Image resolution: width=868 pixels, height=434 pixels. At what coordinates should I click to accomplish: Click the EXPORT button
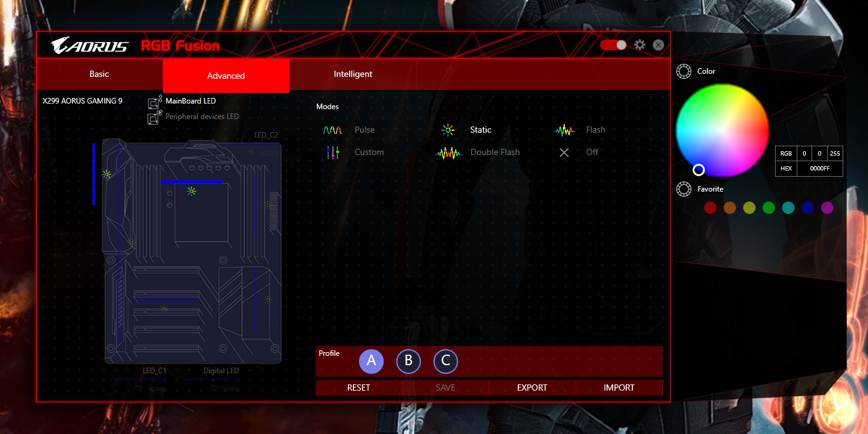(x=533, y=387)
